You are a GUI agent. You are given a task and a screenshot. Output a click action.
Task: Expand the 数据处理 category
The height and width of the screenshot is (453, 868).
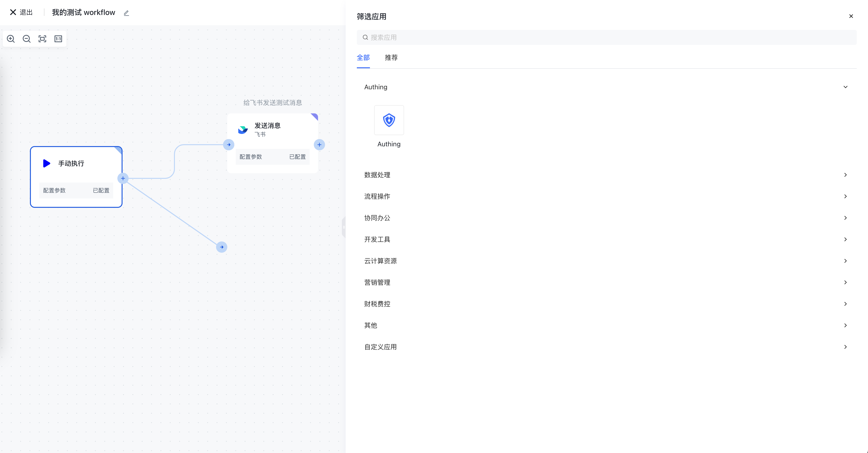tap(845, 175)
